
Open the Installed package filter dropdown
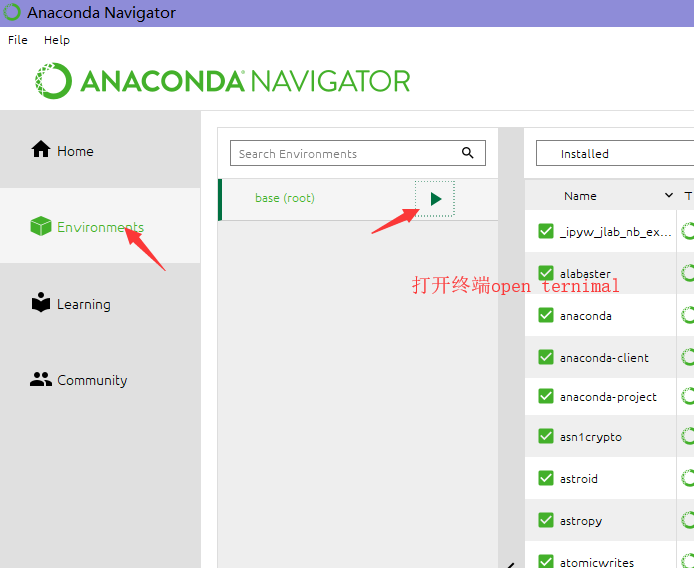pyautogui.click(x=615, y=153)
